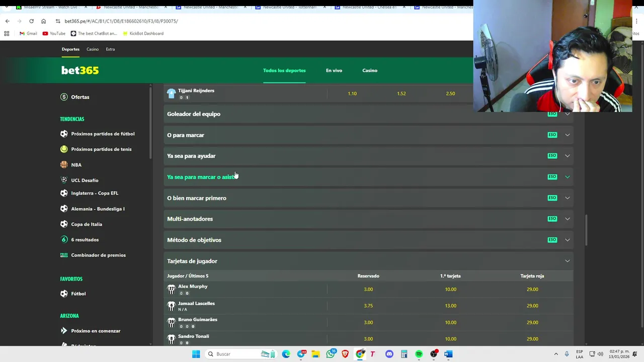Viewport: 644px width, 362px height.
Task: Open the Windows Start menu
Action: coord(196,354)
